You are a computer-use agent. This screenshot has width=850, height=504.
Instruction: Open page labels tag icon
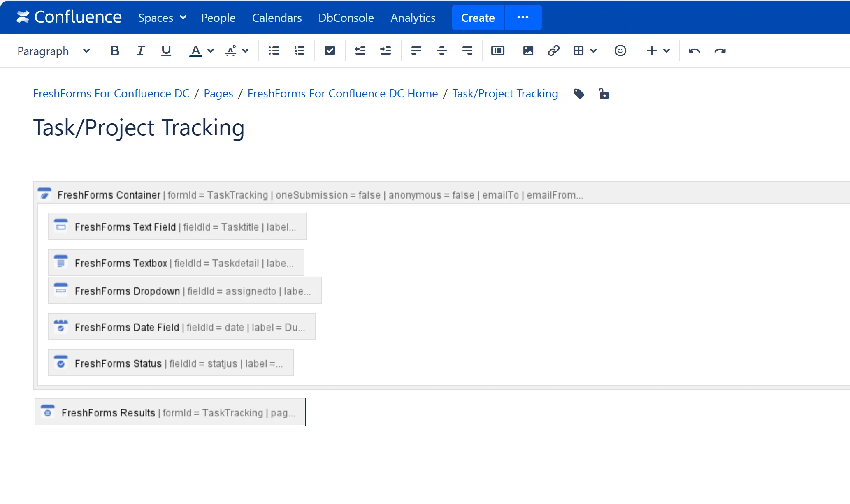(x=579, y=94)
